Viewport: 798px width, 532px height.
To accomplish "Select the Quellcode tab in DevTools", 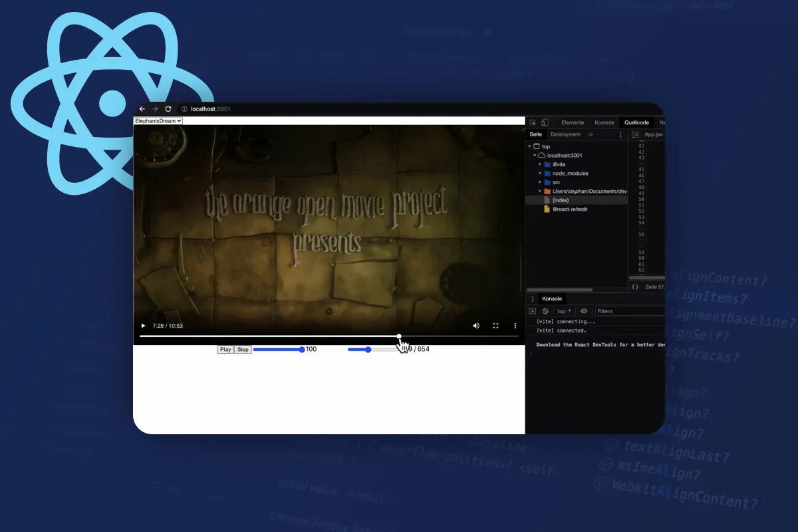I will point(636,122).
